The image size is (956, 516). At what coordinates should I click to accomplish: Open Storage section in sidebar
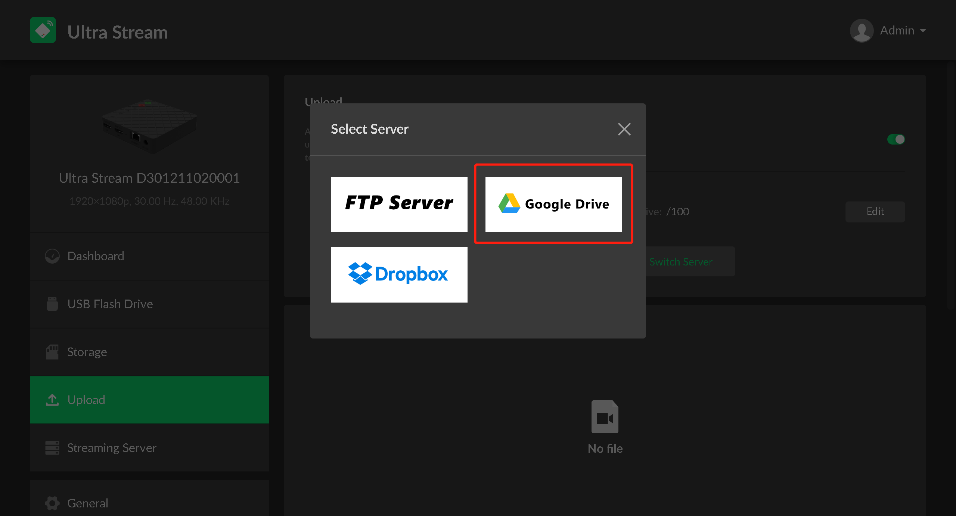click(x=149, y=352)
